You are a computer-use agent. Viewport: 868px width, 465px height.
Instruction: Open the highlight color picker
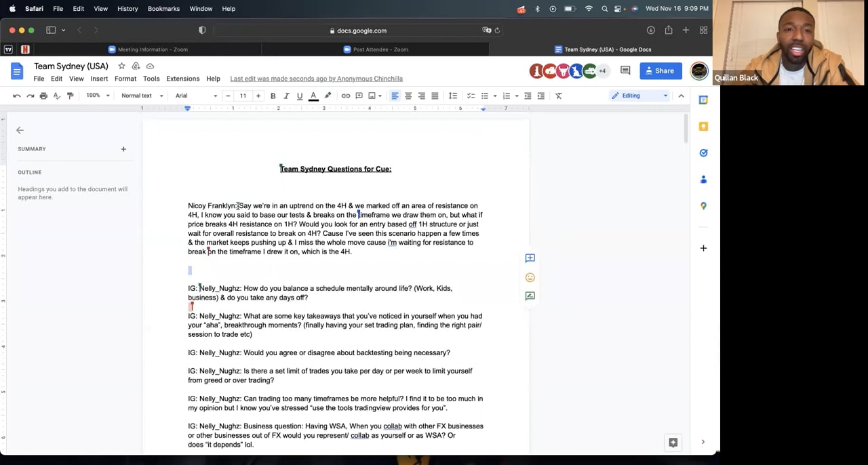328,96
